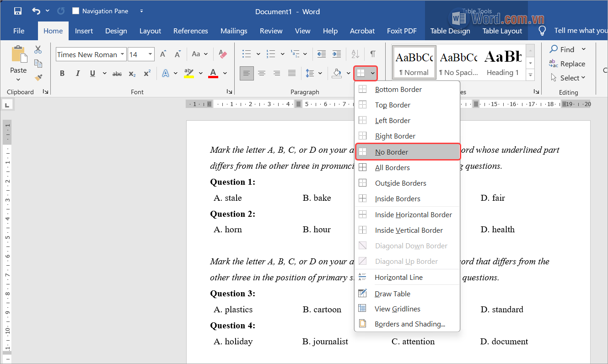
Task: Toggle the Navigation Pane checkbox
Action: 76,11
